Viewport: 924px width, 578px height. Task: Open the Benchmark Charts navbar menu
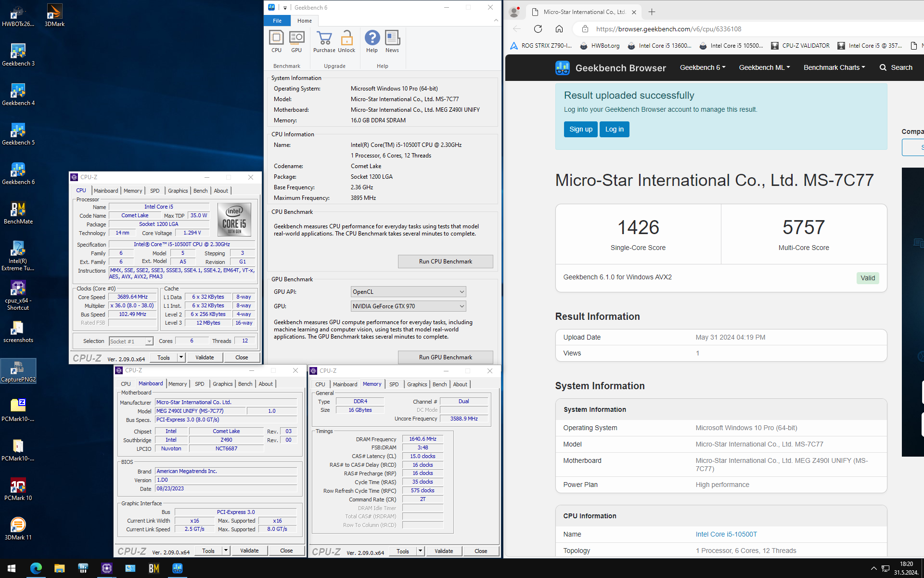(x=834, y=67)
